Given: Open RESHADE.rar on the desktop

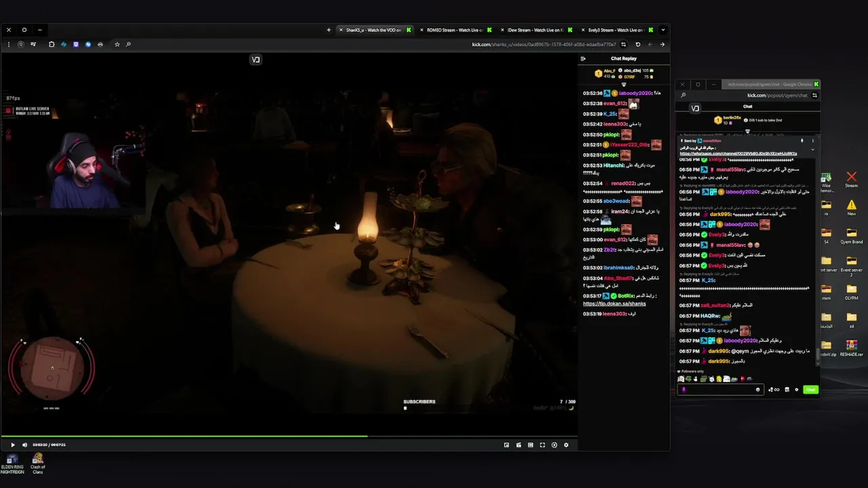Looking at the screenshot, I should [851, 348].
